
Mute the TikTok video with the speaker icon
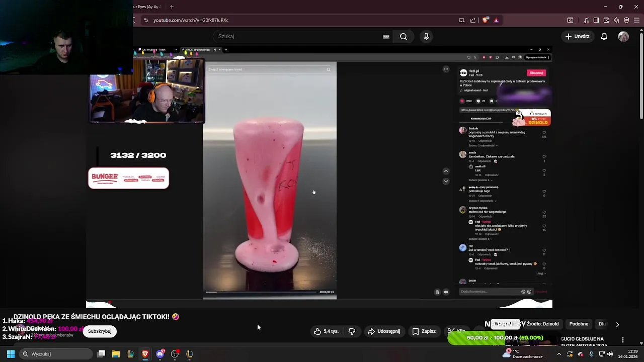click(x=445, y=292)
